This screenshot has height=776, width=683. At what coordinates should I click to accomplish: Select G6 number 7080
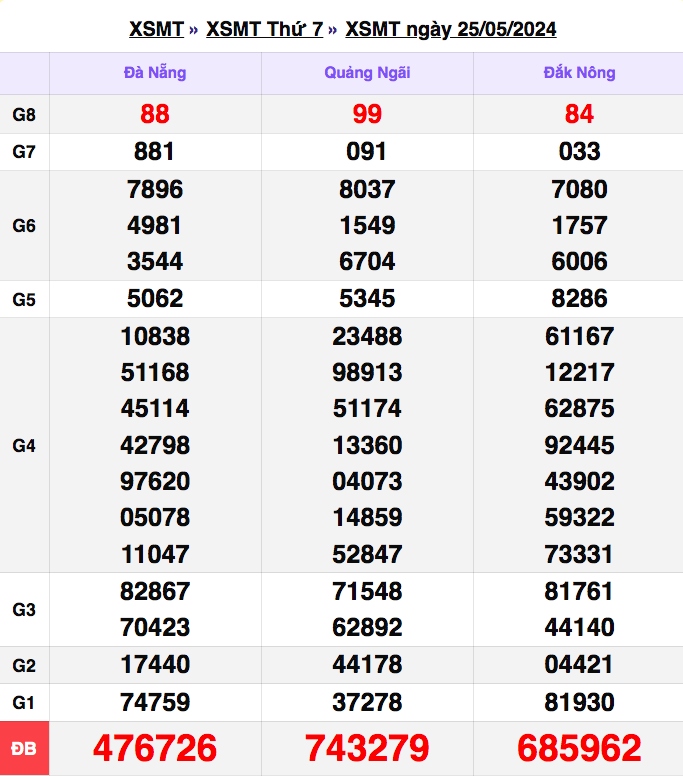pyautogui.click(x=580, y=190)
